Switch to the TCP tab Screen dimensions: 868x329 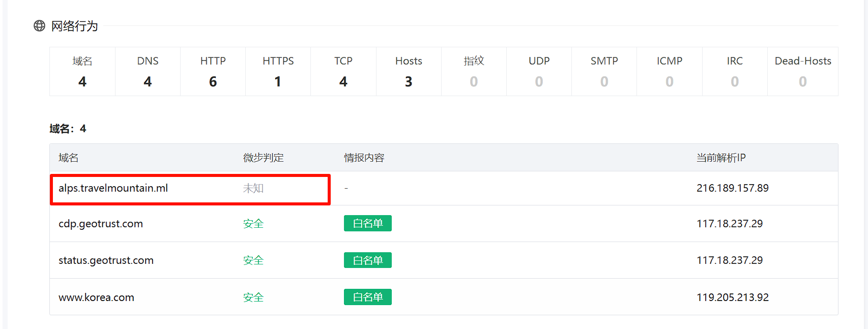pyautogui.click(x=343, y=71)
